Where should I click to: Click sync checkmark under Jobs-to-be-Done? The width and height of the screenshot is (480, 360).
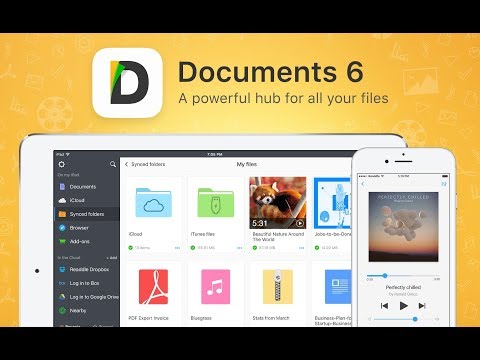point(317,248)
